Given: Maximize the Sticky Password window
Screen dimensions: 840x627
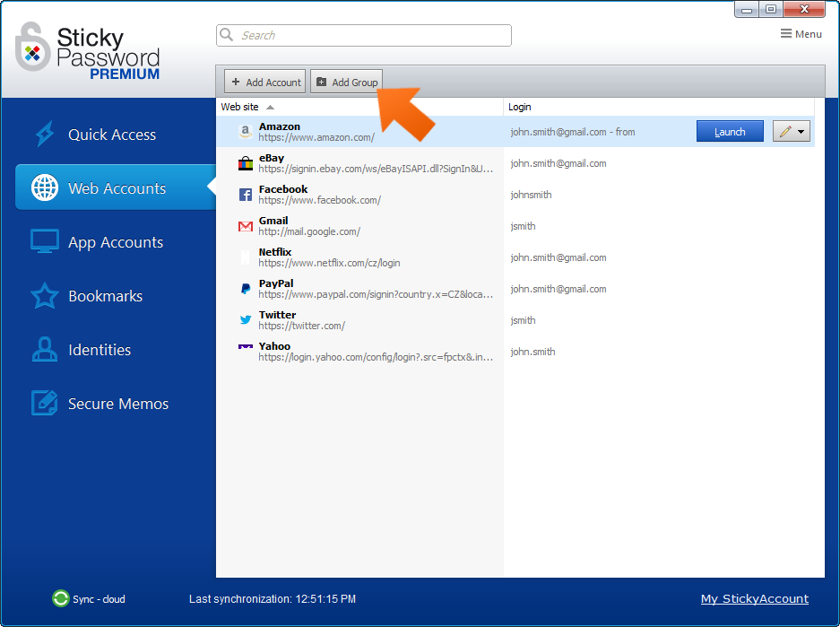Looking at the screenshot, I should tap(770, 9).
